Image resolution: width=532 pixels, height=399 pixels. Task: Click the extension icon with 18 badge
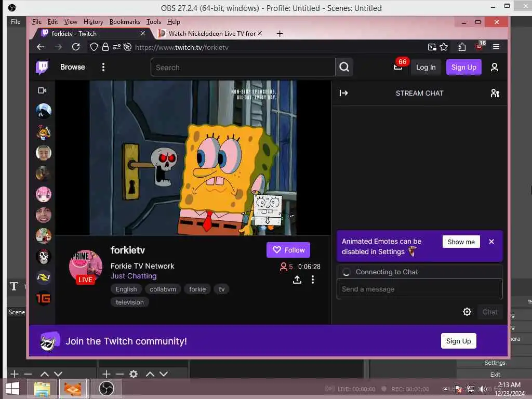coord(480,46)
